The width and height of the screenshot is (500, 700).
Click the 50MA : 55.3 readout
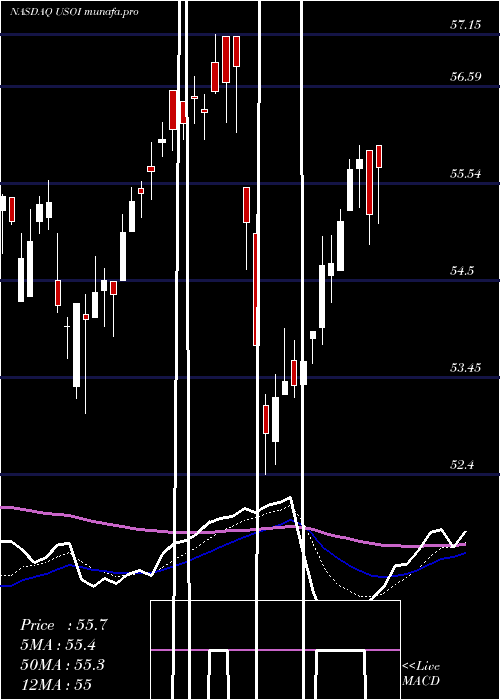coord(62,664)
